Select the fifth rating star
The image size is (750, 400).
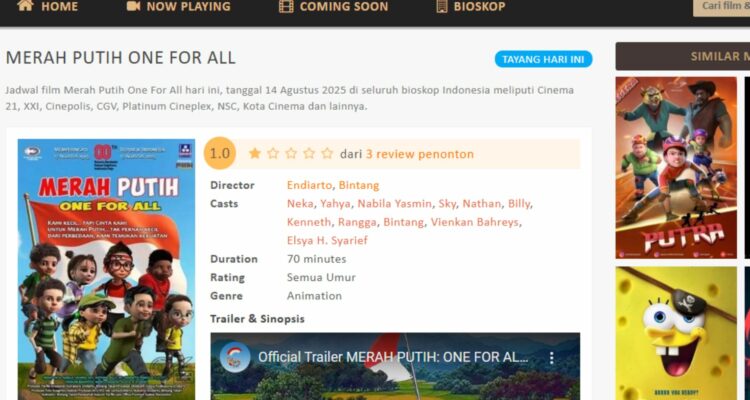click(327, 153)
